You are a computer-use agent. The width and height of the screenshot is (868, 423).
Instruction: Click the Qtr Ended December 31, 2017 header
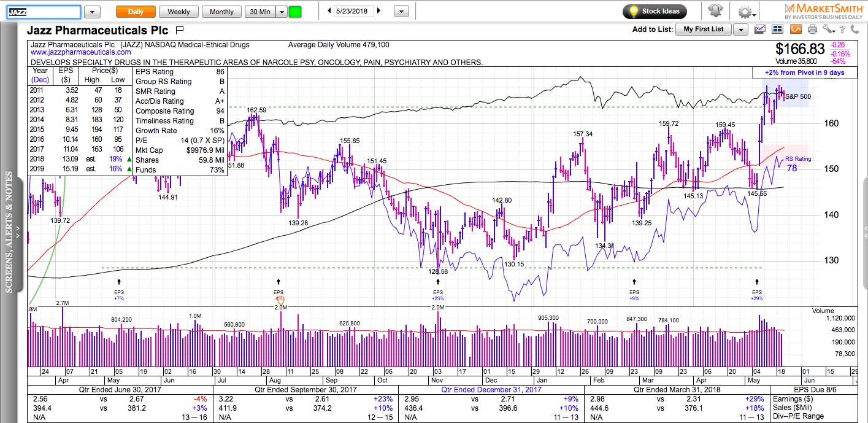(490, 389)
